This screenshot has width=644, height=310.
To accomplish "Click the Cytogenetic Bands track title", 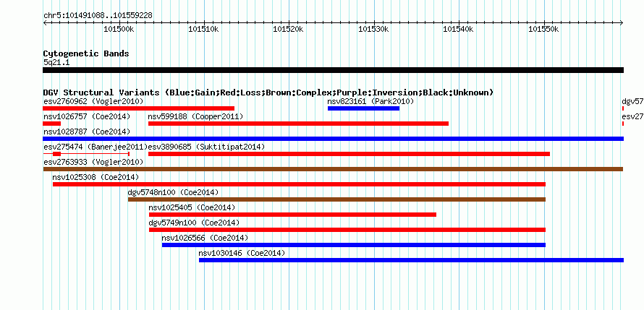I will [86, 53].
